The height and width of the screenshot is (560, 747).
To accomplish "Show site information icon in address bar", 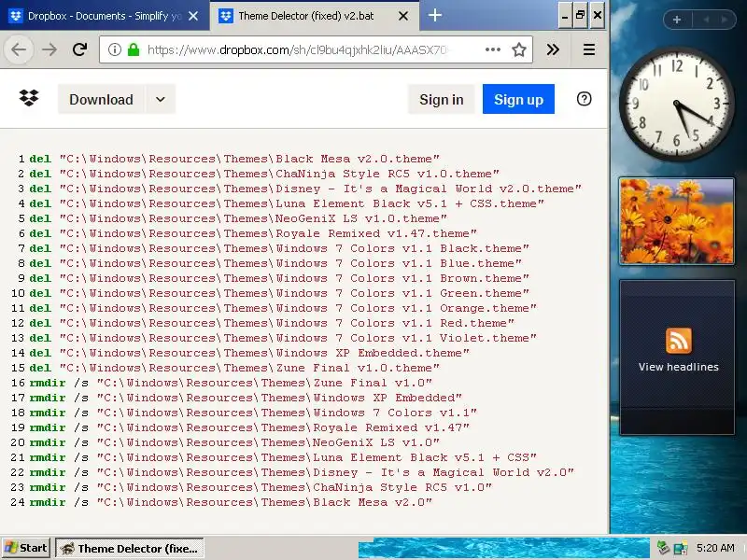I will point(114,49).
